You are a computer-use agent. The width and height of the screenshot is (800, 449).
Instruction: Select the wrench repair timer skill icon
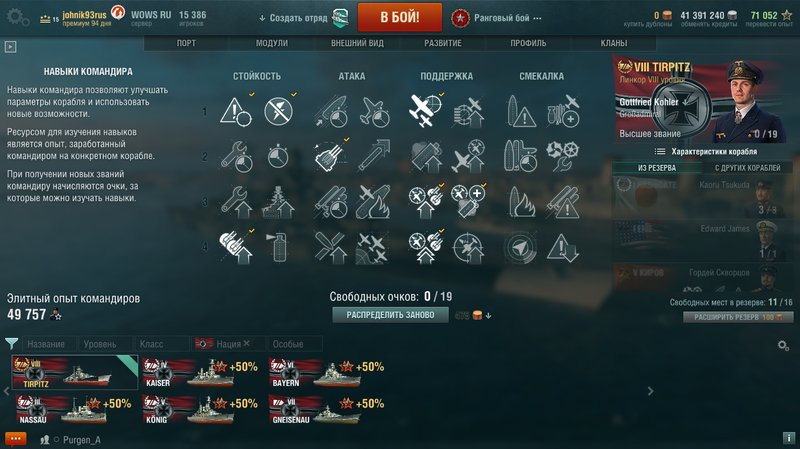point(236,156)
